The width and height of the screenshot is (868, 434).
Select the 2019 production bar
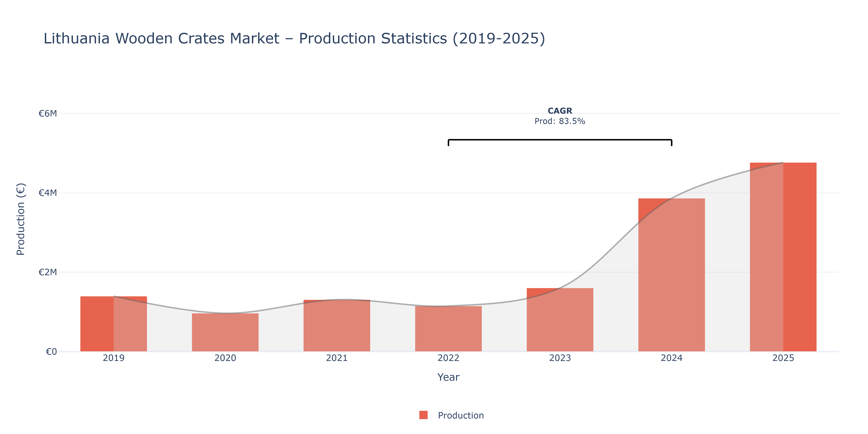(114, 324)
